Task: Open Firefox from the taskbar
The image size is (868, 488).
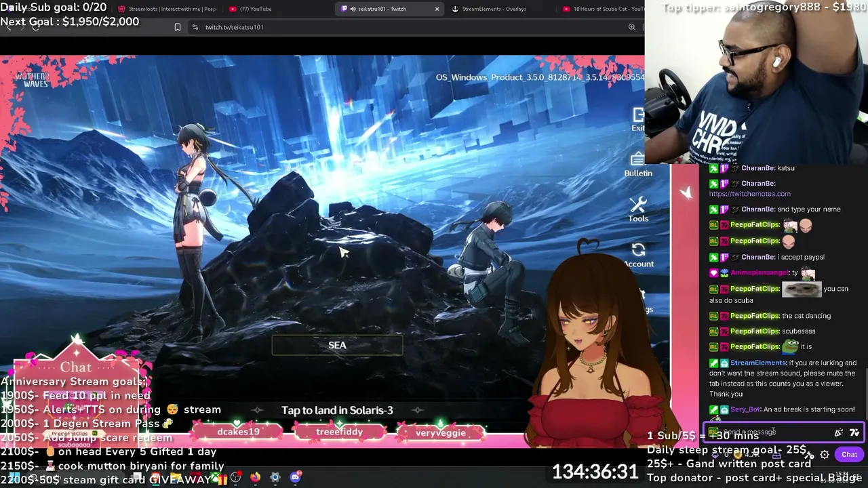Action: pos(255,478)
